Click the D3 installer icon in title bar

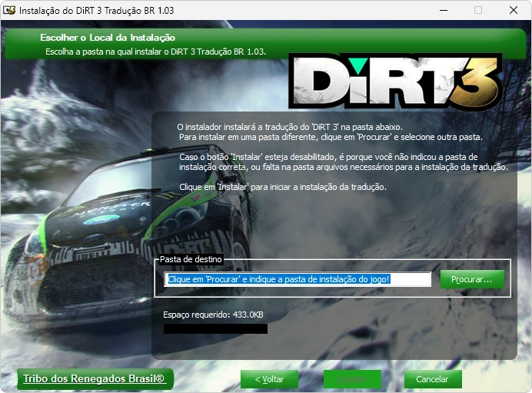click(x=9, y=10)
